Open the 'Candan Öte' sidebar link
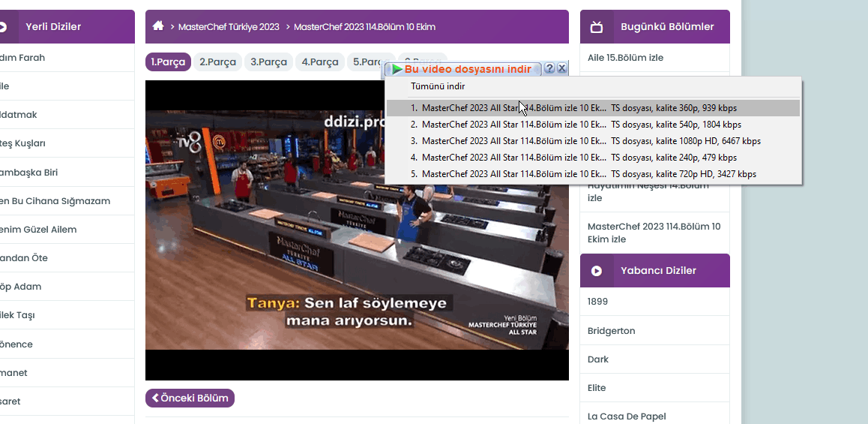 [24, 257]
